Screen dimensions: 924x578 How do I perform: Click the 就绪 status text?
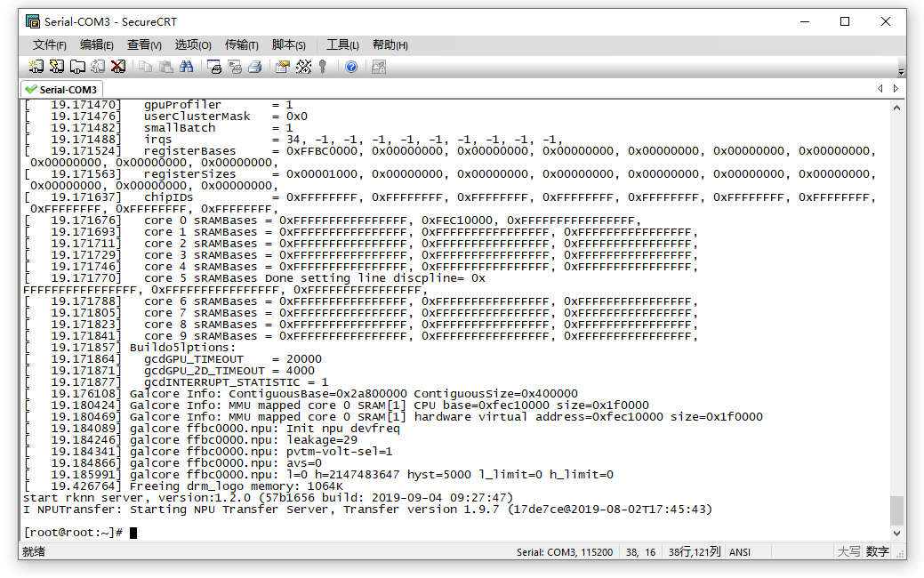coord(34,552)
